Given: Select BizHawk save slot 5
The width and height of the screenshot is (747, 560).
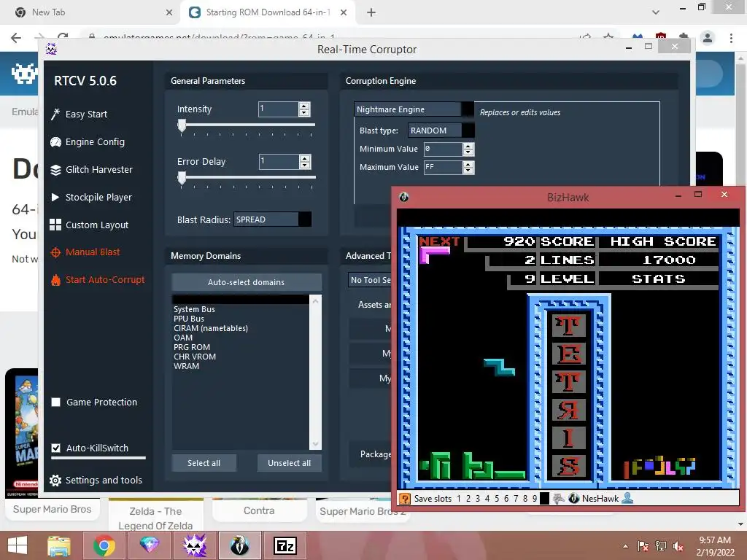Looking at the screenshot, I should [x=496, y=499].
